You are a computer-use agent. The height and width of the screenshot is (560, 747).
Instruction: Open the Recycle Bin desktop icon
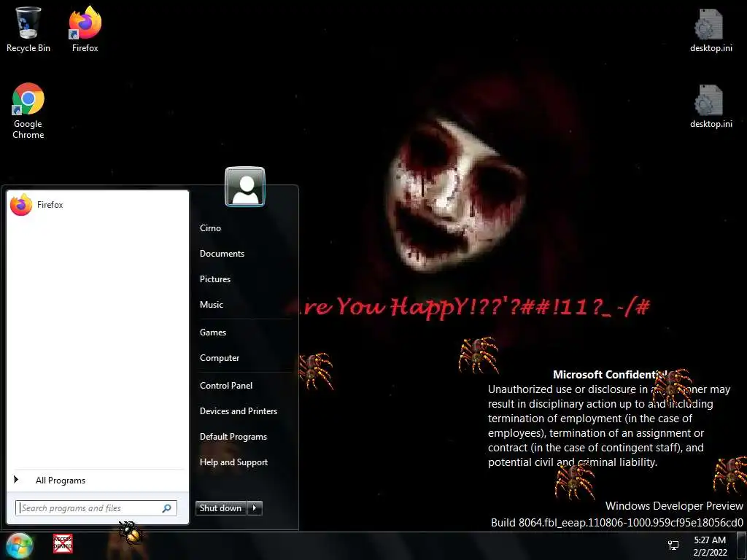click(28, 29)
